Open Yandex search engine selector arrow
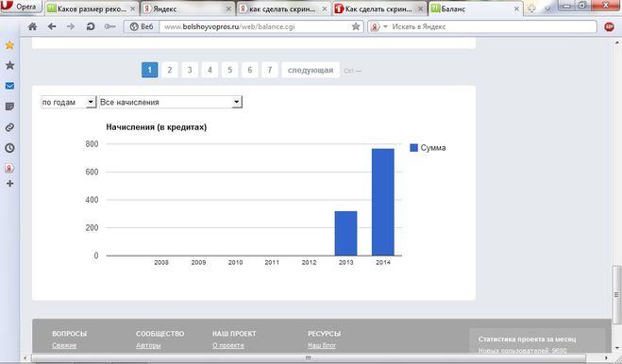This screenshot has height=364, width=622. click(385, 26)
